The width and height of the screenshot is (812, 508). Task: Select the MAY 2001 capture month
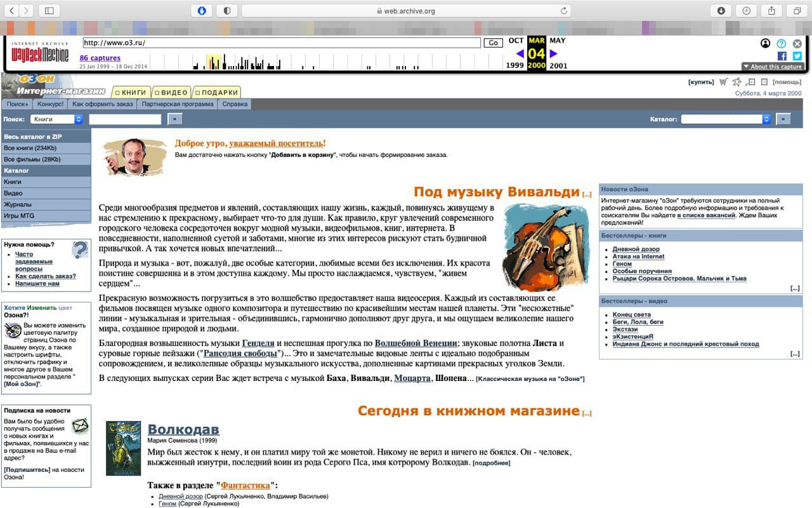pyautogui.click(x=558, y=41)
